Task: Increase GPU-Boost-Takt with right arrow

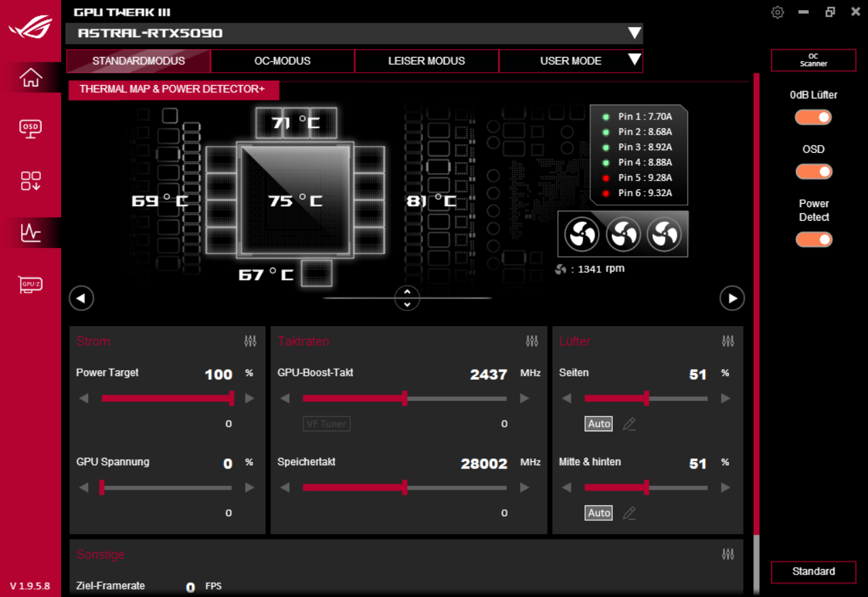Action: (x=525, y=398)
